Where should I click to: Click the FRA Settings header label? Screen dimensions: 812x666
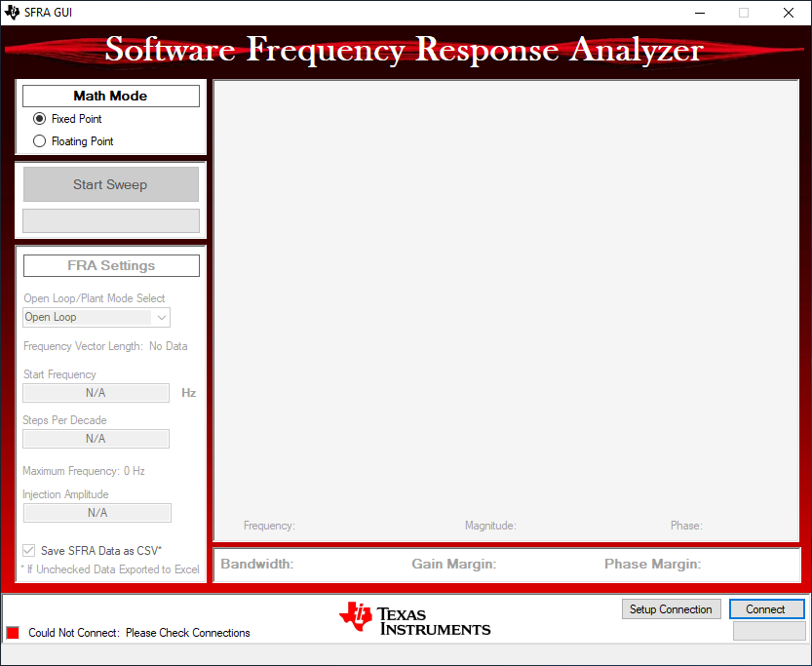tap(111, 265)
